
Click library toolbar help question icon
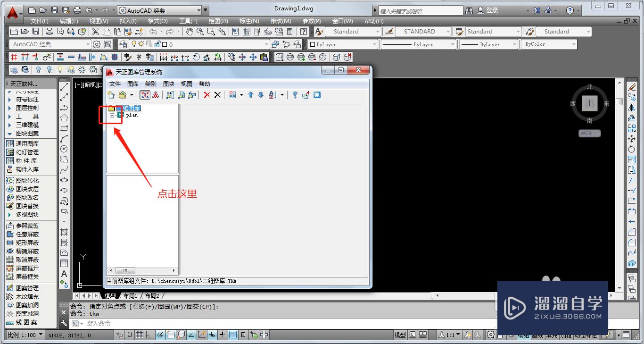click(x=295, y=95)
